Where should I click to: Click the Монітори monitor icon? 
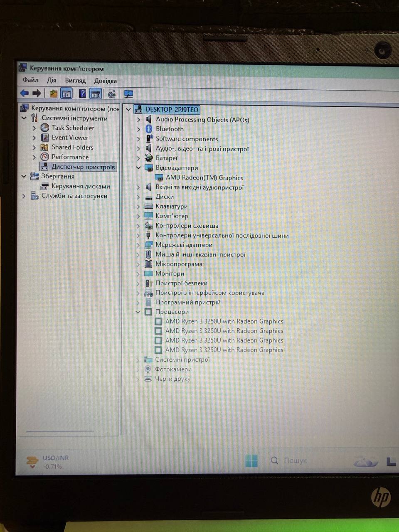click(148, 273)
